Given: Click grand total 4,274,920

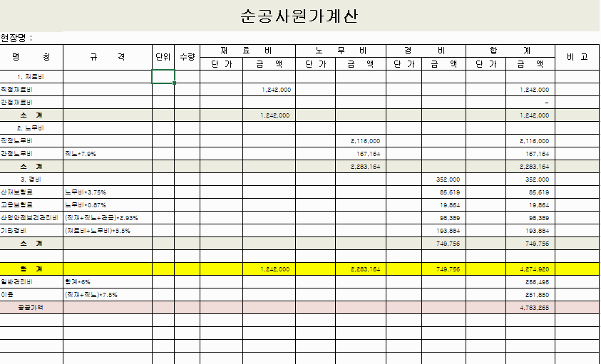Looking at the screenshot, I should coord(534,269).
